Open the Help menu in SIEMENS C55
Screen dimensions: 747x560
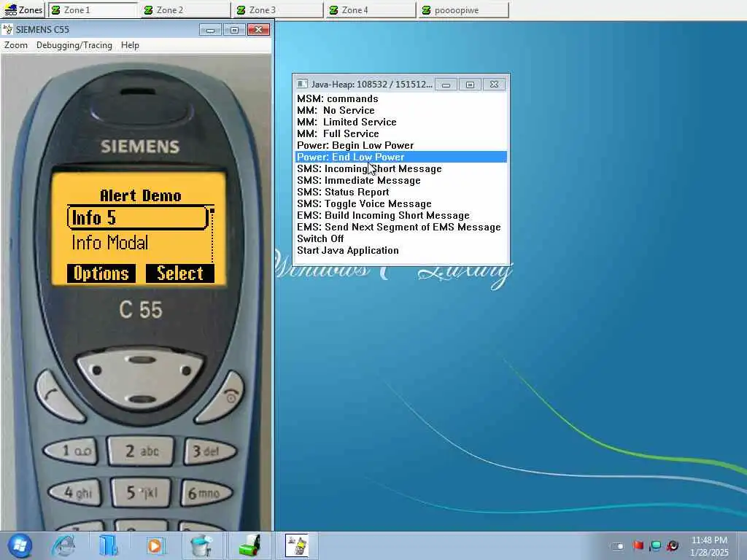[x=130, y=45]
